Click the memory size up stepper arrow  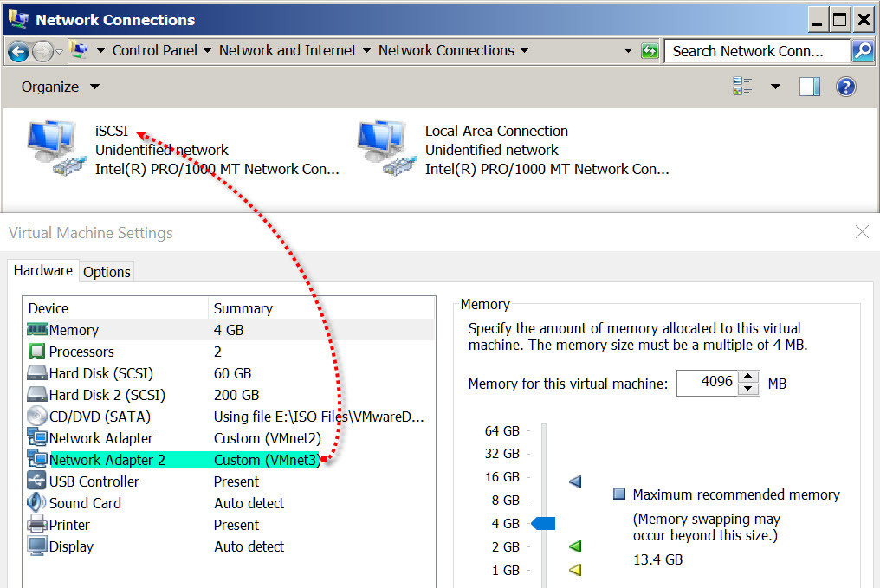[x=749, y=377]
